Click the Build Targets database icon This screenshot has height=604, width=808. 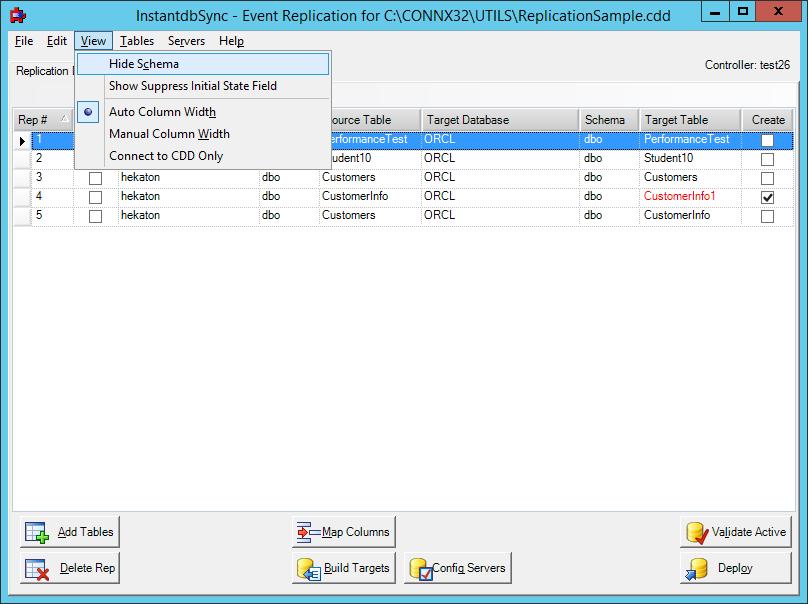(308, 567)
